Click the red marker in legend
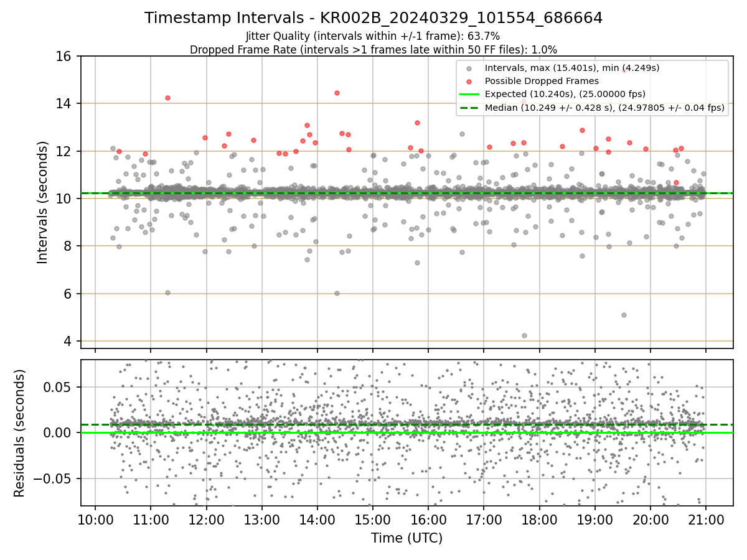Image resolution: width=747 pixels, height=560 pixels. coord(469,82)
